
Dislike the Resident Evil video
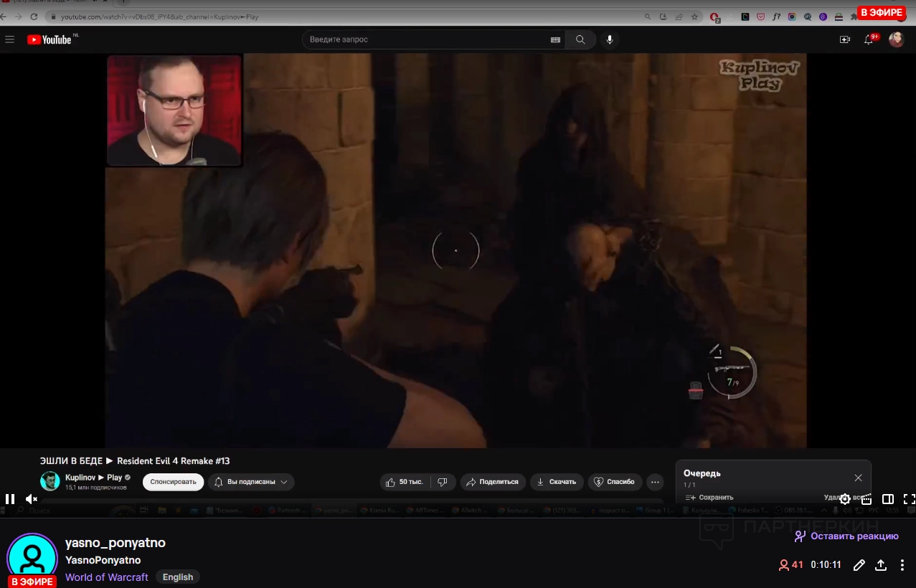(443, 482)
